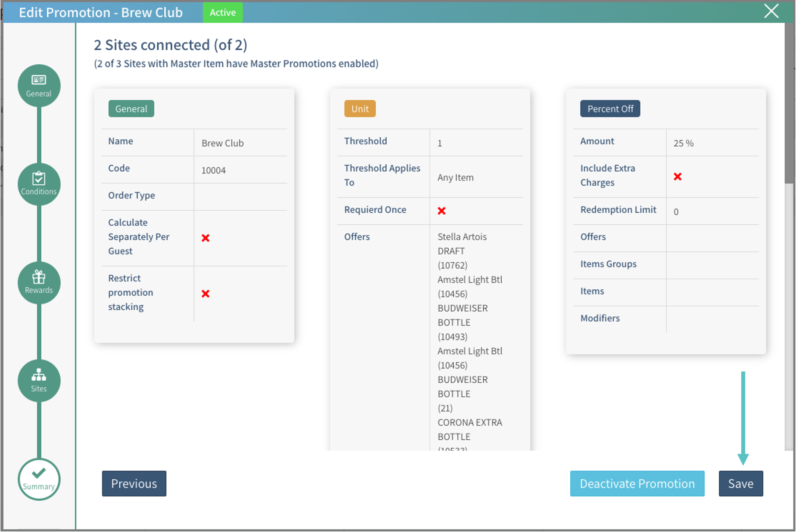Click the Active status badge

pyautogui.click(x=222, y=12)
